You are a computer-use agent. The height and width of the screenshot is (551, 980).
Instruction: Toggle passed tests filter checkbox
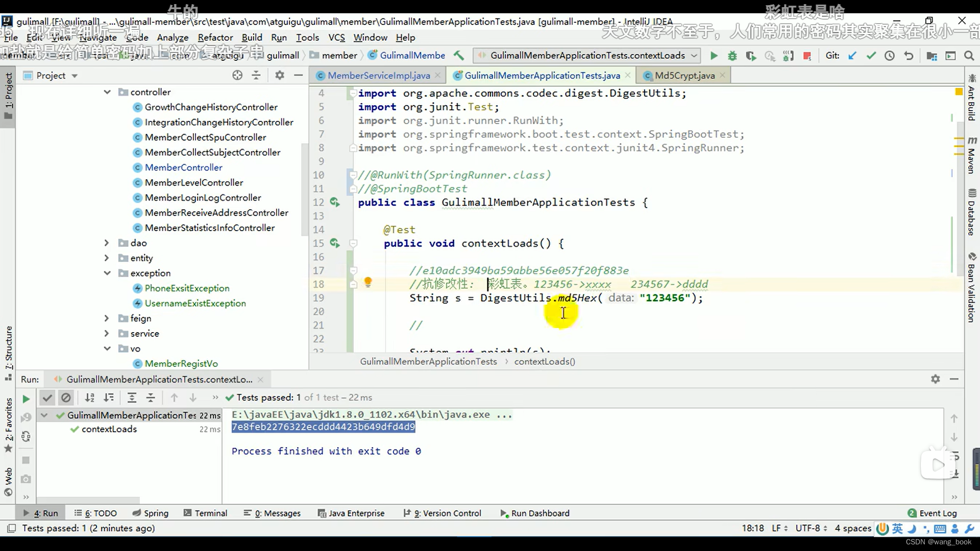coord(46,397)
